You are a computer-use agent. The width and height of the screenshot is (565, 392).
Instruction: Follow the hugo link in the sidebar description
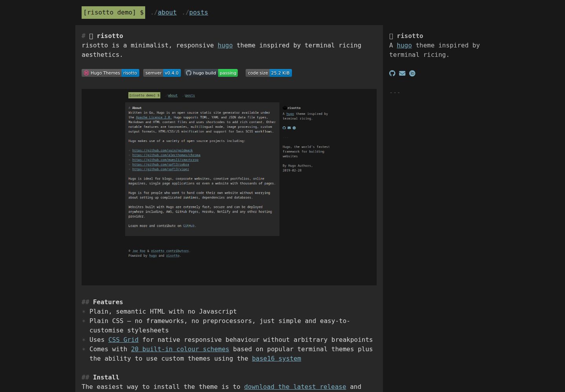(404, 45)
